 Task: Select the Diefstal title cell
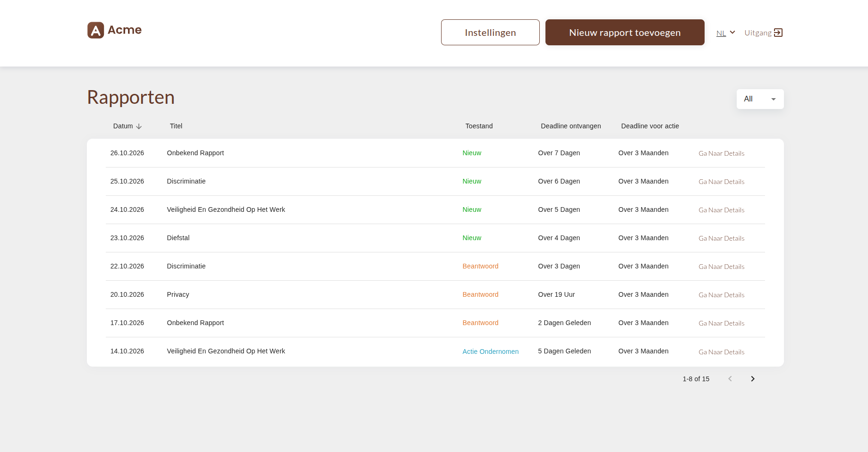click(178, 238)
